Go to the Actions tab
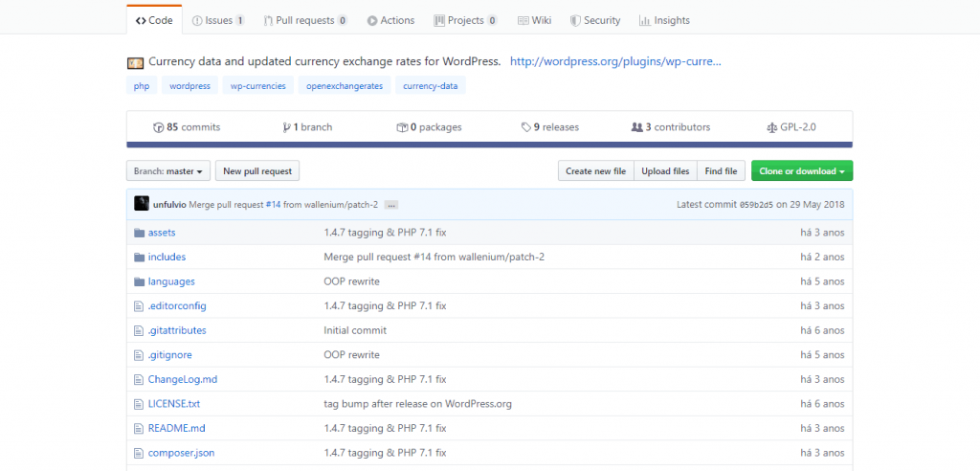The height and width of the screenshot is (471, 980). 390,20
